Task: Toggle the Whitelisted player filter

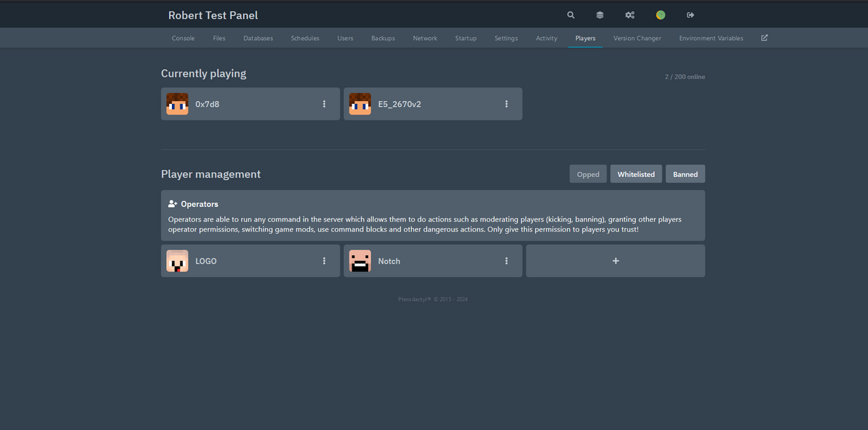Action: pos(636,173)
